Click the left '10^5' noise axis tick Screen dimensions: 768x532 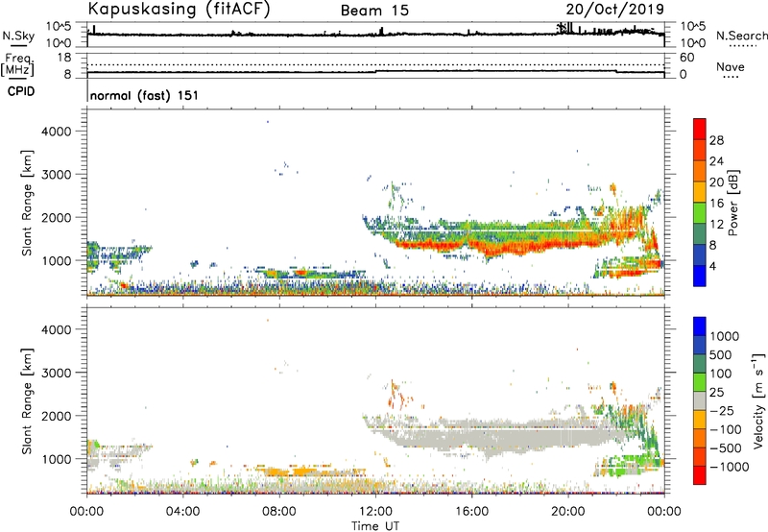tap(59, 27)
